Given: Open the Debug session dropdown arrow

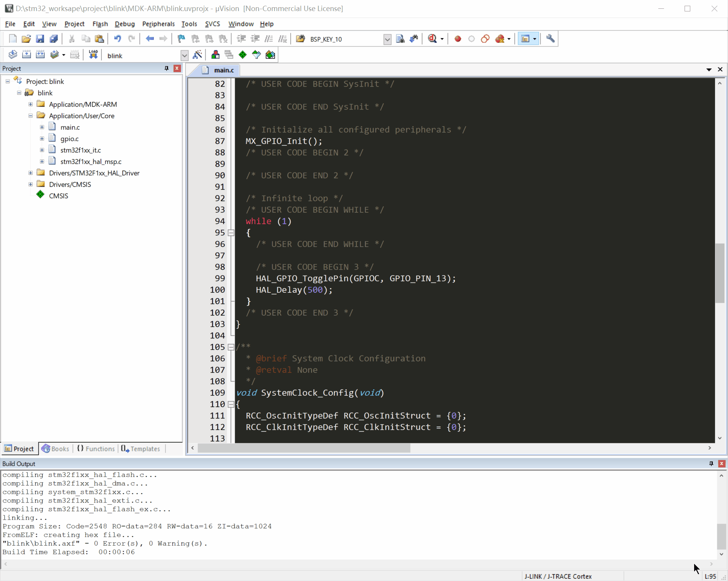Looking at the screenshot, I should click(x=442, y=39).
